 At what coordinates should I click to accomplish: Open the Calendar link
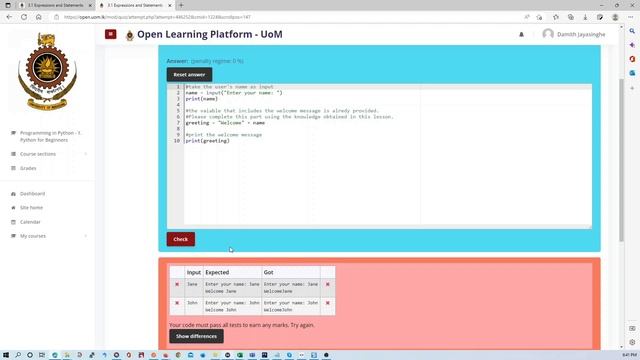[30, 222]
